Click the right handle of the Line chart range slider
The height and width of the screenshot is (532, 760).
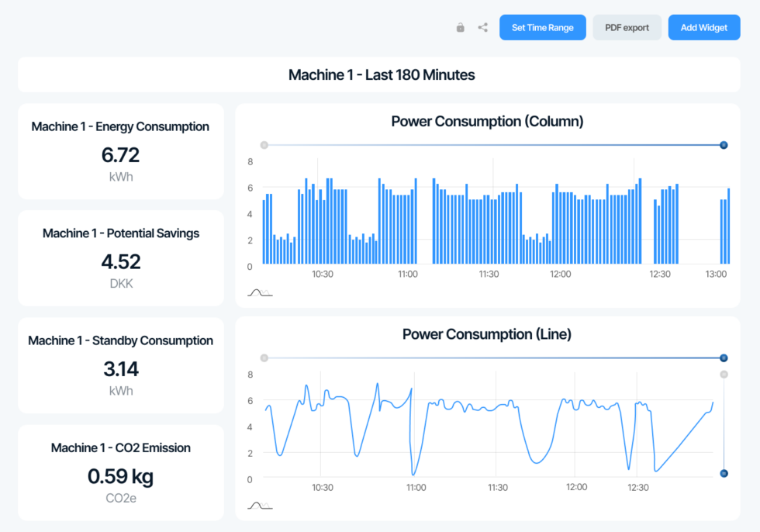[724, 358]
